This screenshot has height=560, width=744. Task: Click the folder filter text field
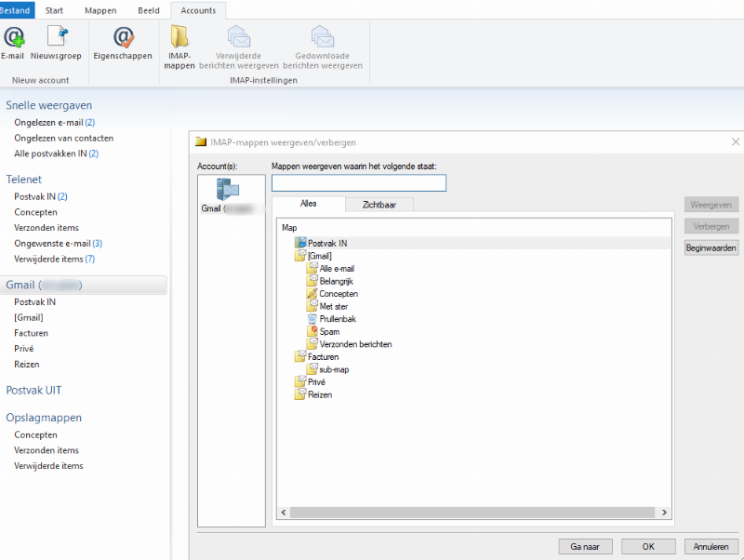tap(358, 183)
